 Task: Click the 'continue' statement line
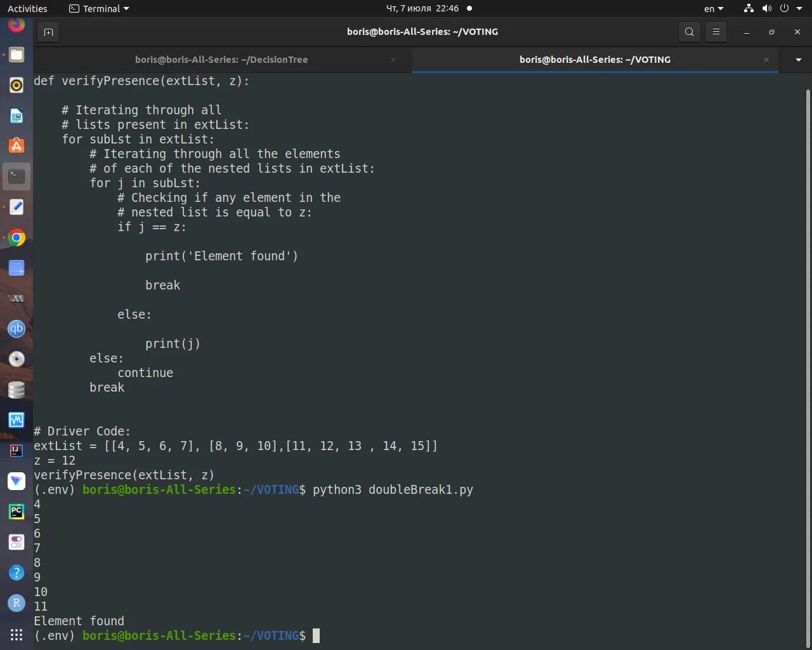pyautogui.click(x=145, y=373)
